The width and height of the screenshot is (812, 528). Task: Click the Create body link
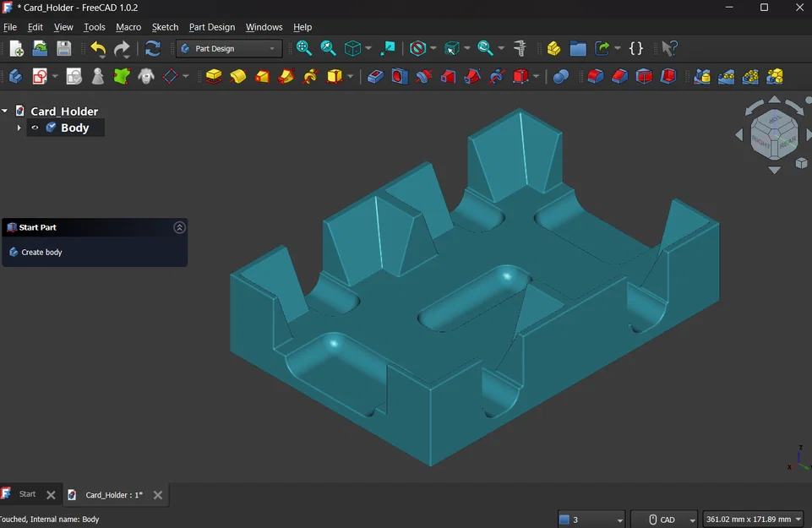[x=41, y=253]
